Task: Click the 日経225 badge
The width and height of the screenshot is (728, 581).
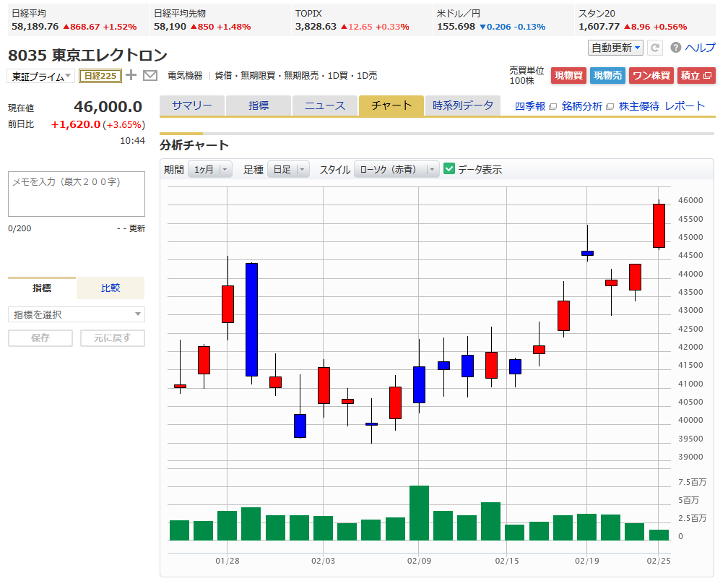Action: coord(100,76)
